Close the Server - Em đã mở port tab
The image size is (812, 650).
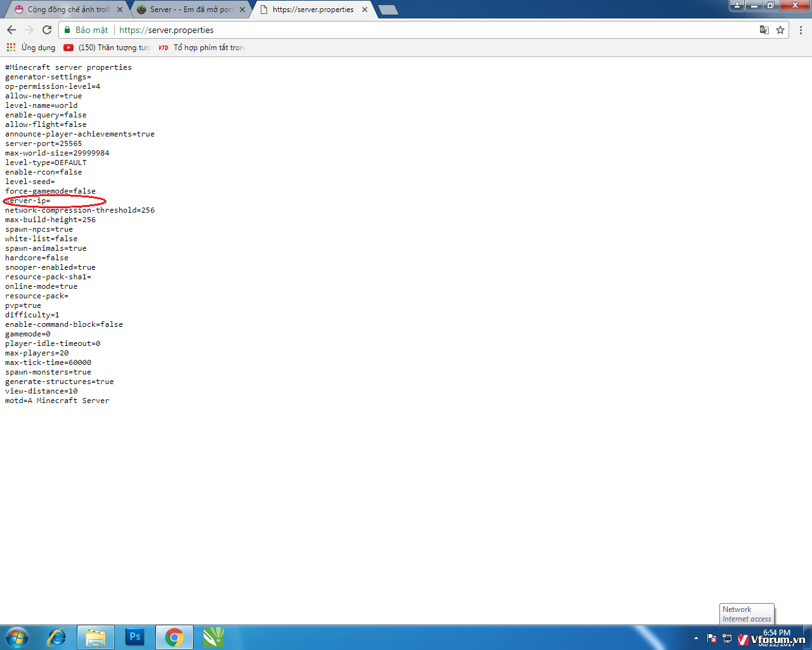click(x=242, y=10)
